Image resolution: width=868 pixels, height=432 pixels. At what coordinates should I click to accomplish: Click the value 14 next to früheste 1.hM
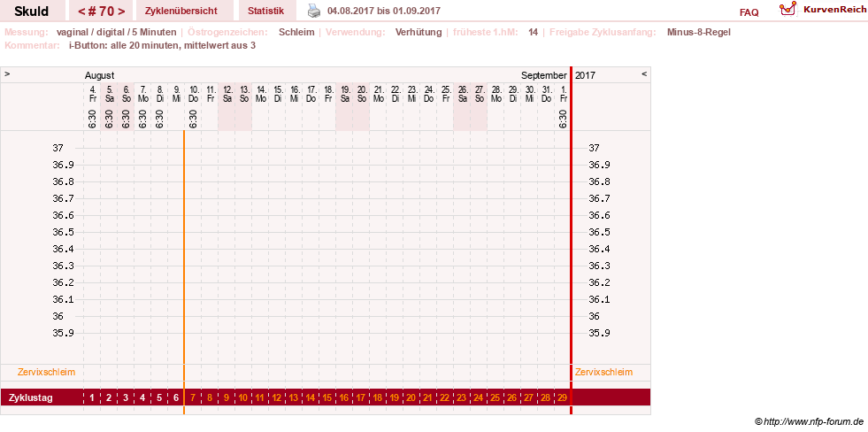(533, 32)
